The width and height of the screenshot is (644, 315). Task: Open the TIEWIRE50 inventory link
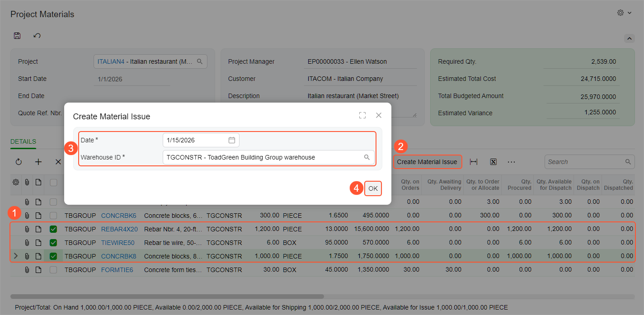click(118, 243)
